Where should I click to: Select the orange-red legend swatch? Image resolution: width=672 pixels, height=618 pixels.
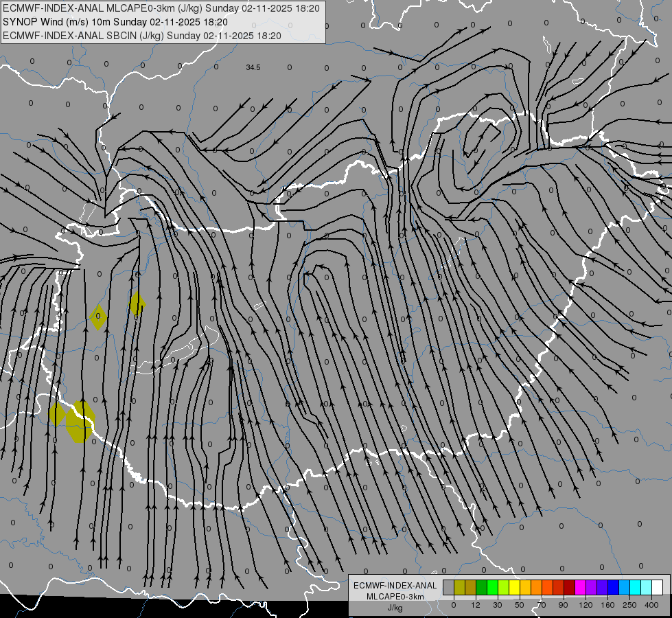547,587
